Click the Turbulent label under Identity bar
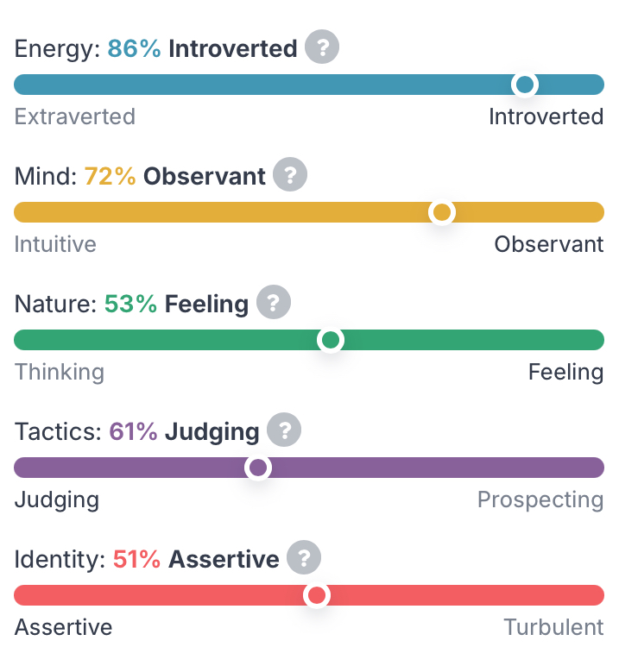The image size is (619, 672). (x=553, y=627)
